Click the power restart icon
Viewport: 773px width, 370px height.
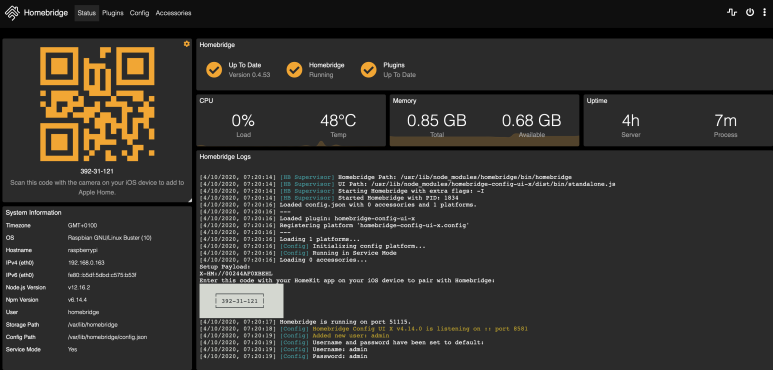click(750, 13)
